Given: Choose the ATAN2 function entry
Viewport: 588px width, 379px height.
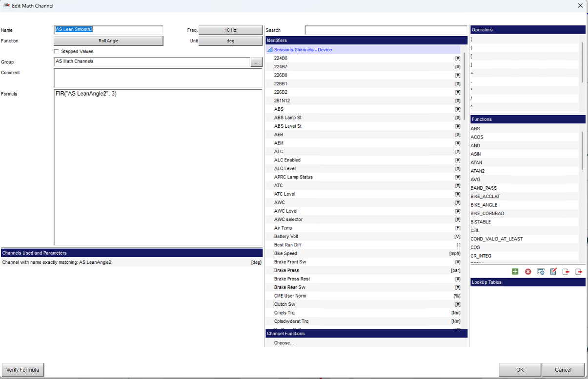Looking at the screenshot, I should click(x=524, y=171).
